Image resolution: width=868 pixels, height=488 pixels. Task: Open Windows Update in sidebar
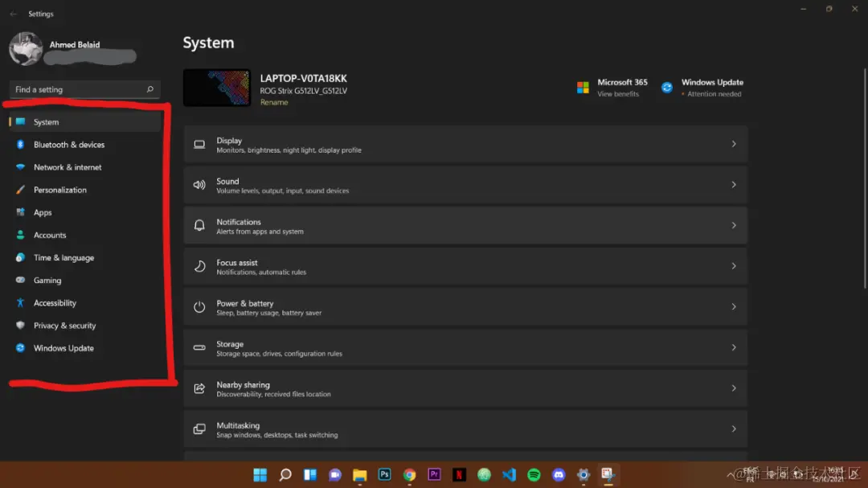(84, 348)
